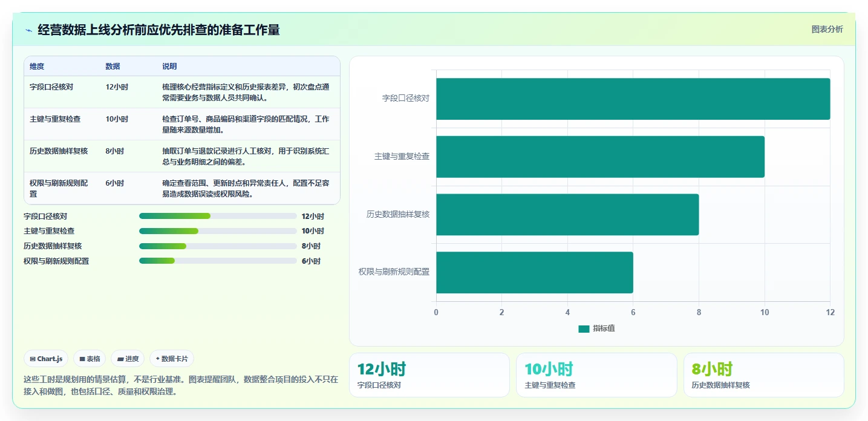Viewport: 868px width, 421px height.
Task: Click the x-axis tick label 6
Action: pyautogui.click(x=633, y=312)
